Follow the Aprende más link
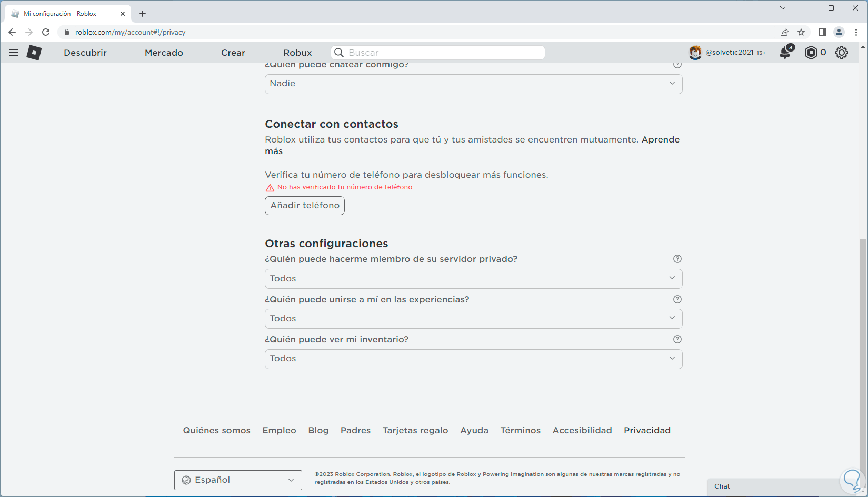 [660, 140]
